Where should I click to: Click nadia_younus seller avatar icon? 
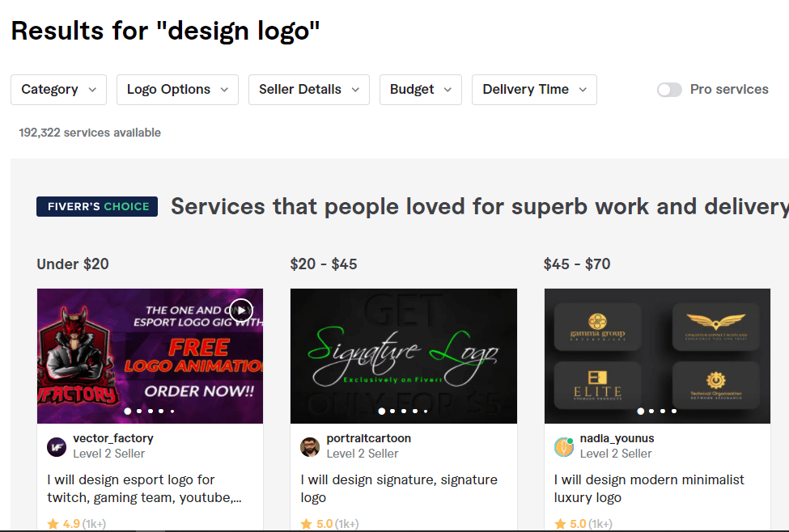click(564, 446)
